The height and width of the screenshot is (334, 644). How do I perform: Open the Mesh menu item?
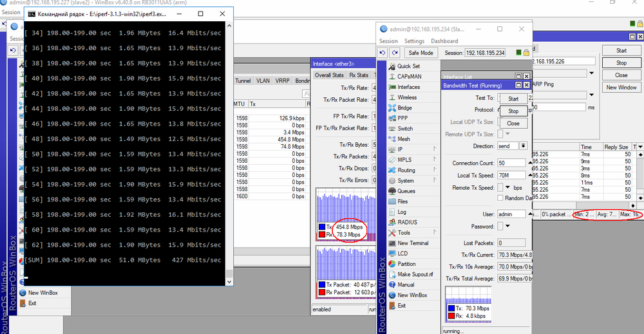pos(399,139)
